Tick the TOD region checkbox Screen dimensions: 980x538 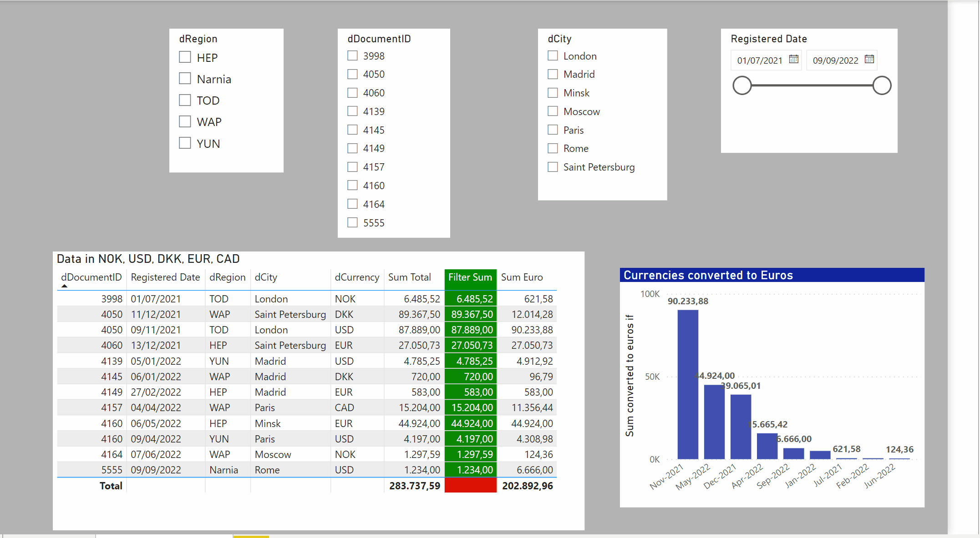[x=185, y=100]
